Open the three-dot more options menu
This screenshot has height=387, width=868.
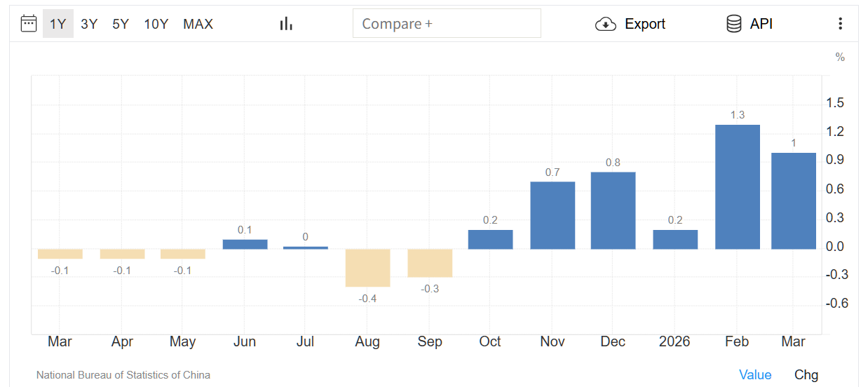click(840, 24)
